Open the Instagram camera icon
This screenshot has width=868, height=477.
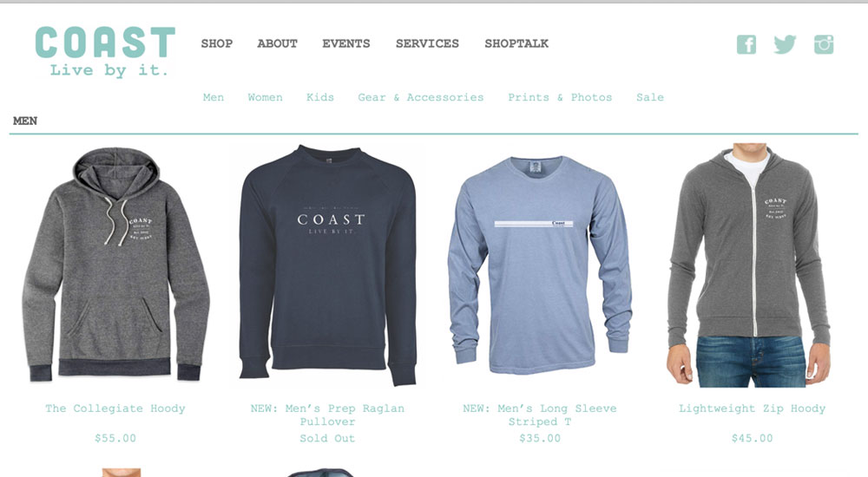(824, 44)
